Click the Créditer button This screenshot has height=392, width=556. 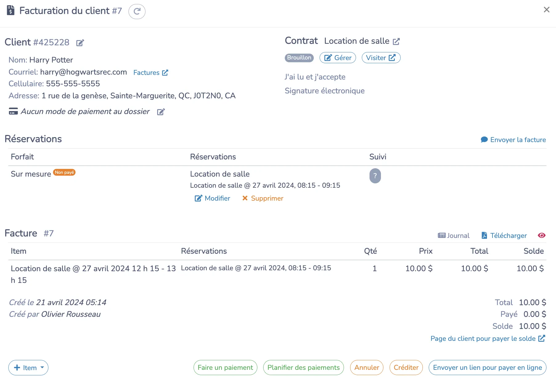point(406,368)
